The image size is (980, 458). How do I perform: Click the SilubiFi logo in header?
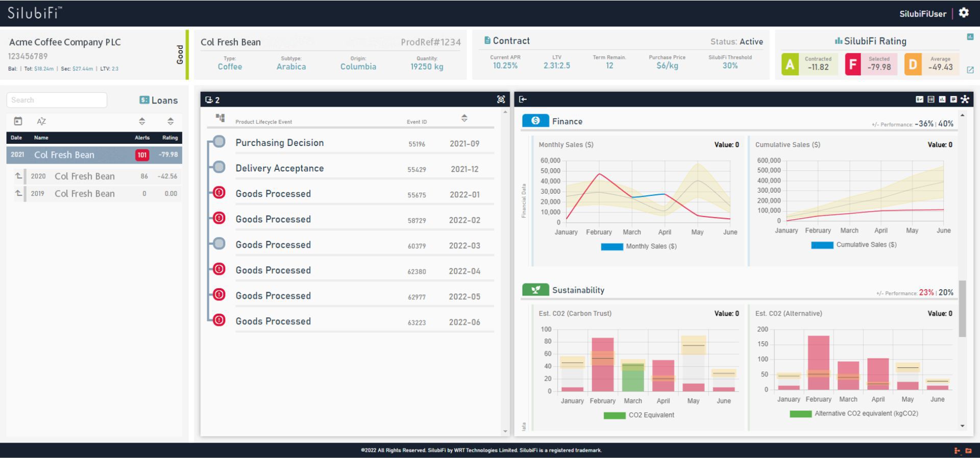[35, 13]
